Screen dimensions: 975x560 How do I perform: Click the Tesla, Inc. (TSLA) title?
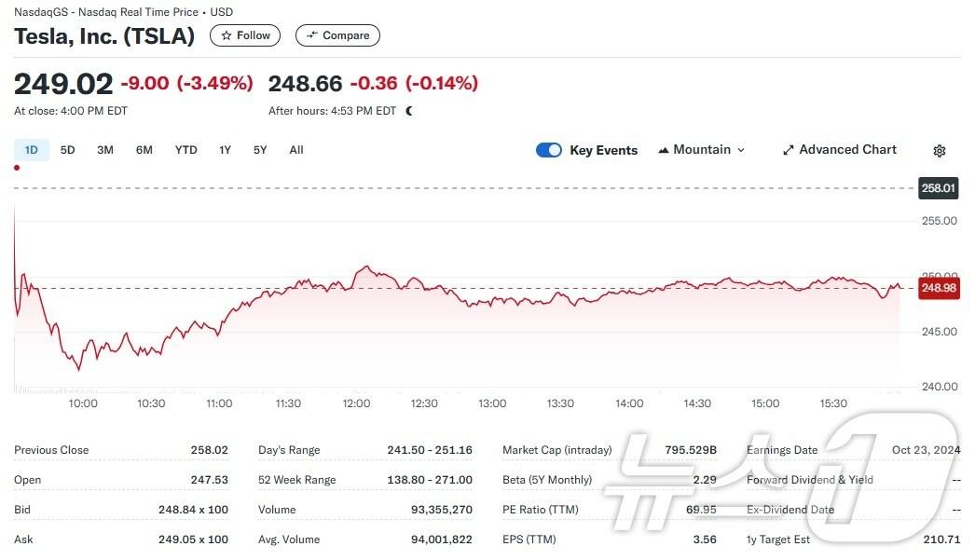pos(104,36)
